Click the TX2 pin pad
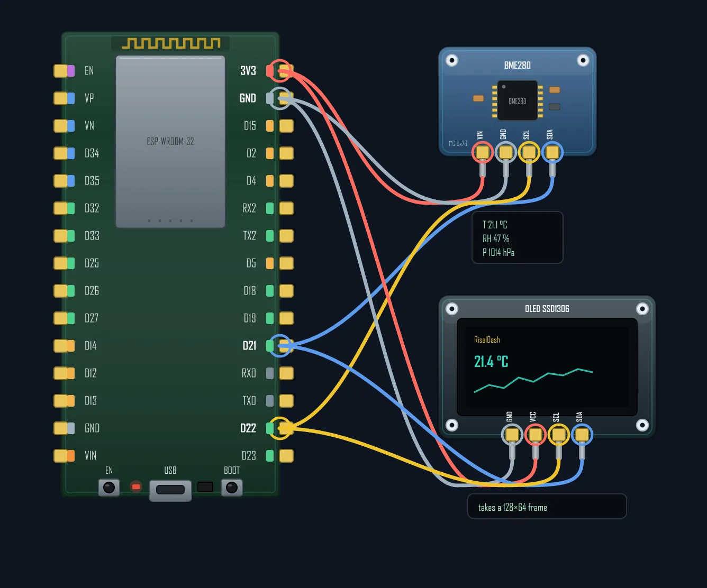Viewport: 707px width, 588px height. (x=286, y=235)
